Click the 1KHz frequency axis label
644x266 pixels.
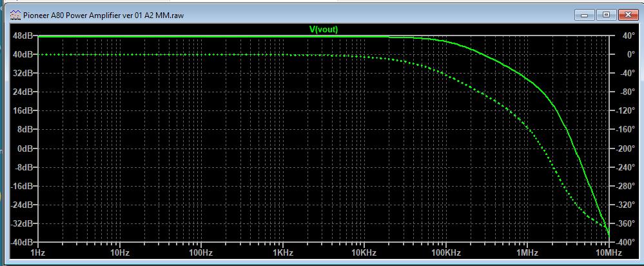click(x=282, y=252)
